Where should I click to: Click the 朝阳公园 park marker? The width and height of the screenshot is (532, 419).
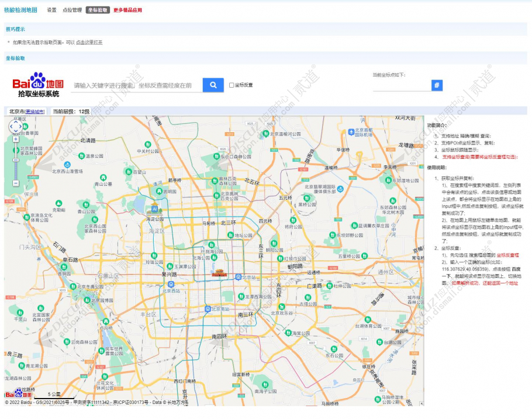pyautogui.click(x=274, y=243)
